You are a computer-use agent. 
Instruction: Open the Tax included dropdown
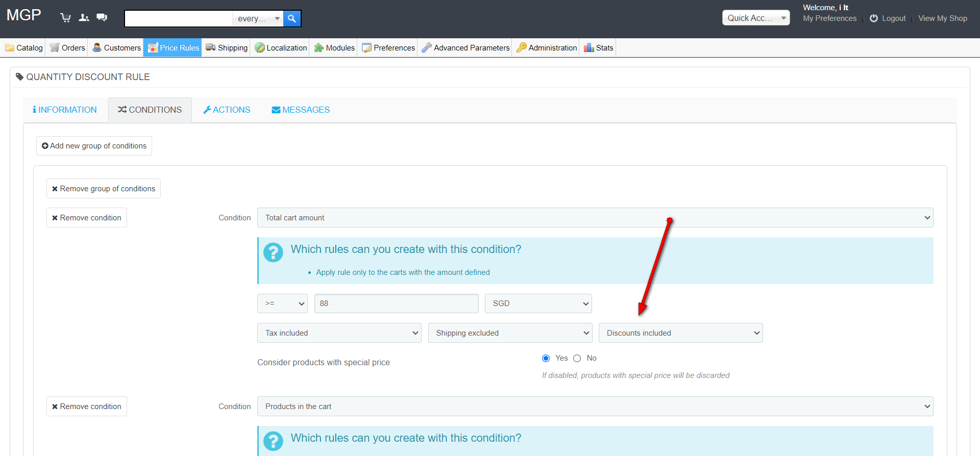(x=339, y=333)
